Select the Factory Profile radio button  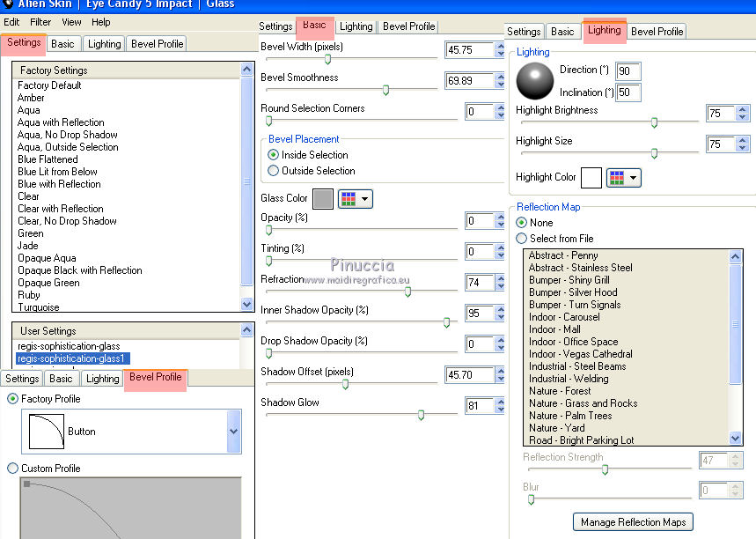[x=13, y=399]
